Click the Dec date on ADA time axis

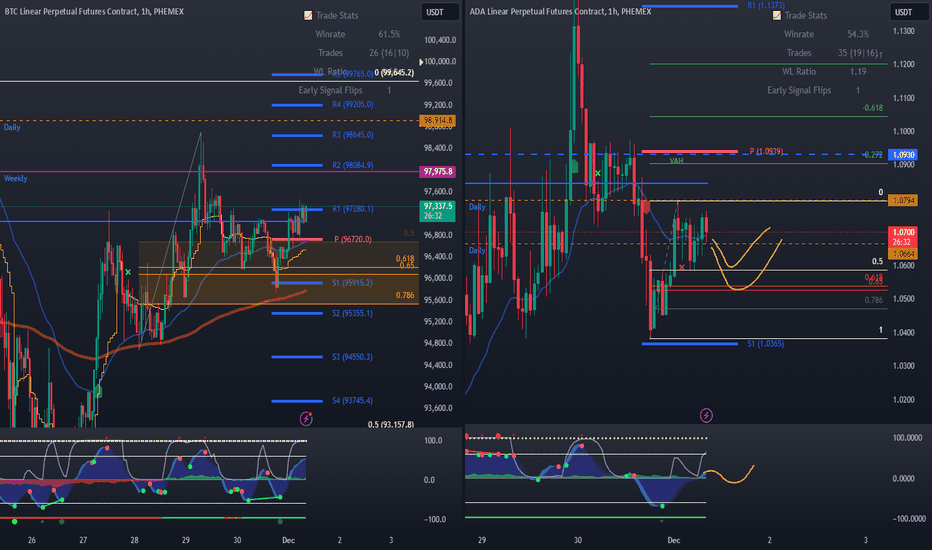[x=673, y=540]
